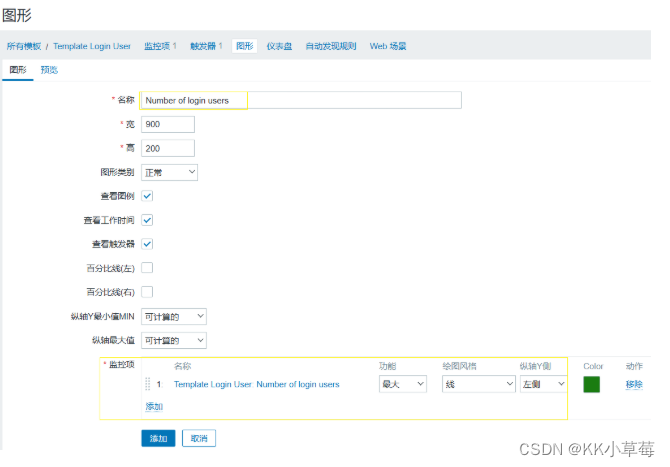Open the 功能 dropdown showing 最大
This screenshot has width=670, height=467.
(x=403, y=384)
